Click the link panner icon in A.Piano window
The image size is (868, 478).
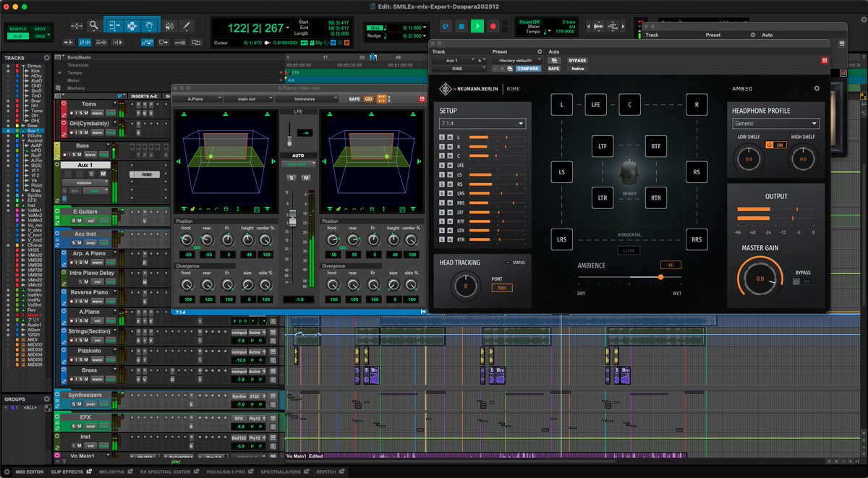pyautogui.click(x=368, y=99)
